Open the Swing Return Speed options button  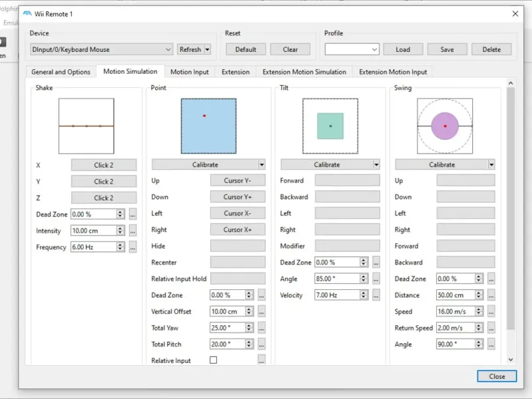point(491,328)
